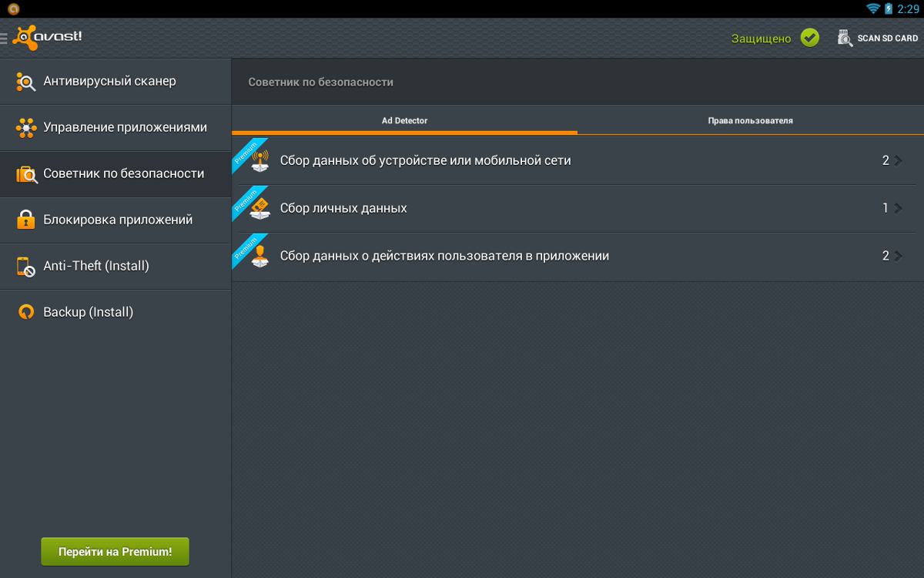Open the status bar notification icon
The image size is (924, 578).
12,8
